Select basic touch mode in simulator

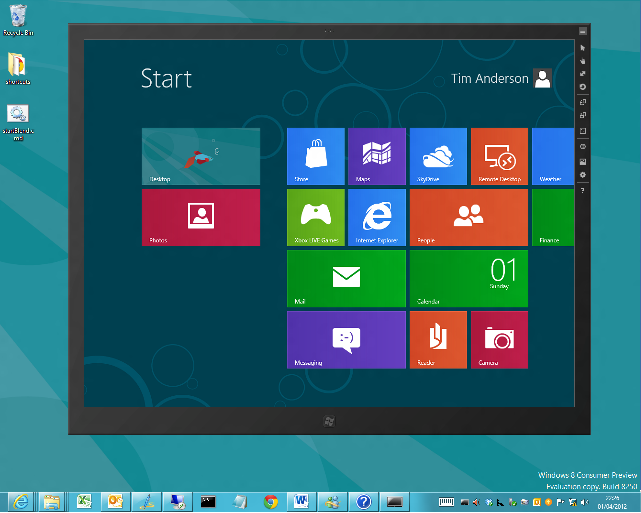pyautogui.click(x=583, y=61)
